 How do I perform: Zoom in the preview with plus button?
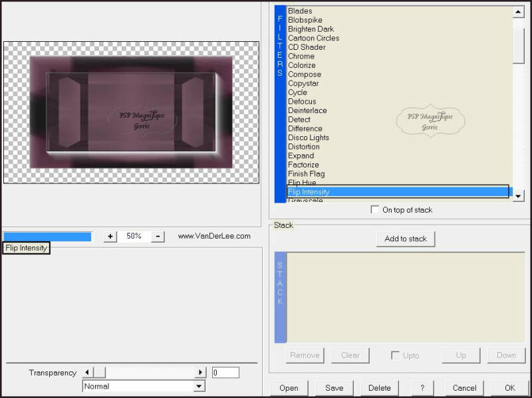[x=110, y=237]
